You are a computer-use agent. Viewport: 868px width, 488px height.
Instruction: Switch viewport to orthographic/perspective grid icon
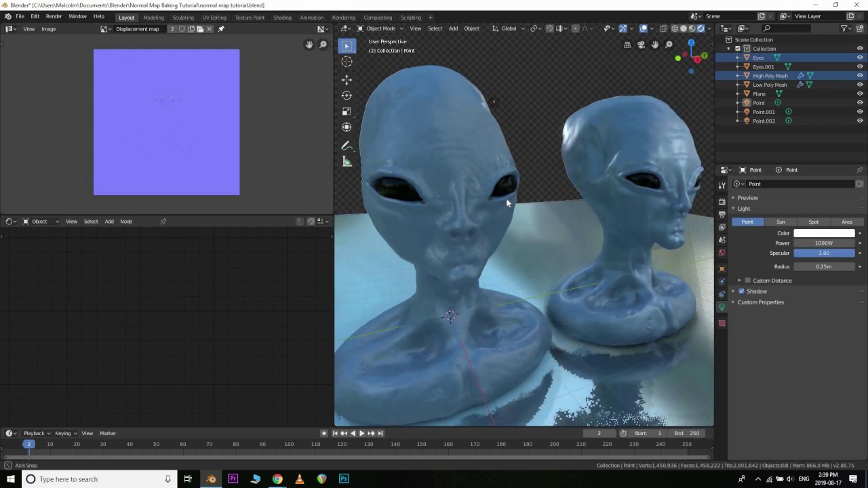(627, 45)
